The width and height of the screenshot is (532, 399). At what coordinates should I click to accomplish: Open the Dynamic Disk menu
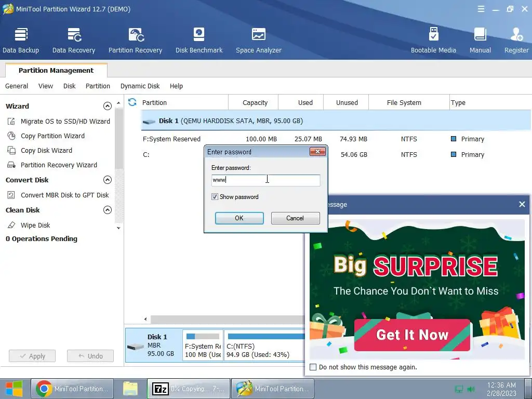tap(140, 86)
